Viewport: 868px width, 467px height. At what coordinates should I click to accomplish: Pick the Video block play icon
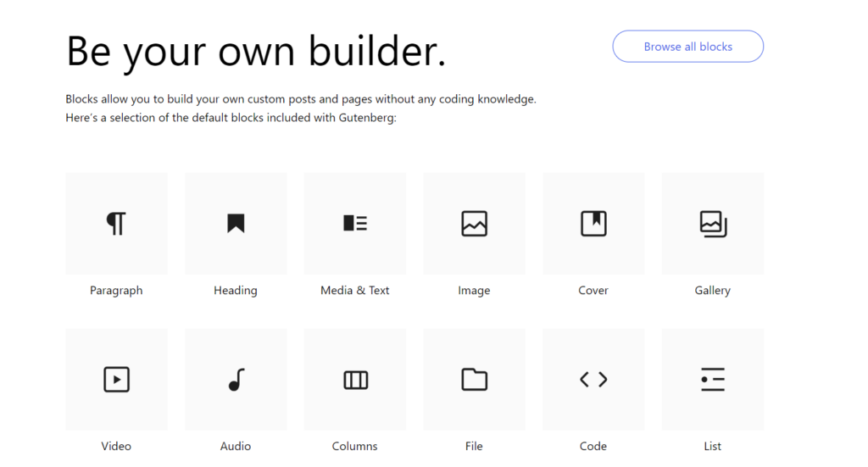[116, 380]
